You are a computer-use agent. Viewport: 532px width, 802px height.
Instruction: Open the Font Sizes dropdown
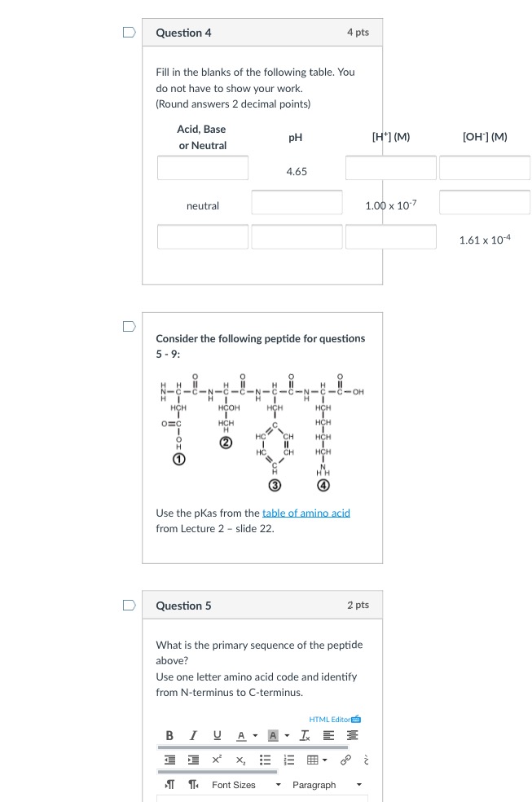pos(246,785)
